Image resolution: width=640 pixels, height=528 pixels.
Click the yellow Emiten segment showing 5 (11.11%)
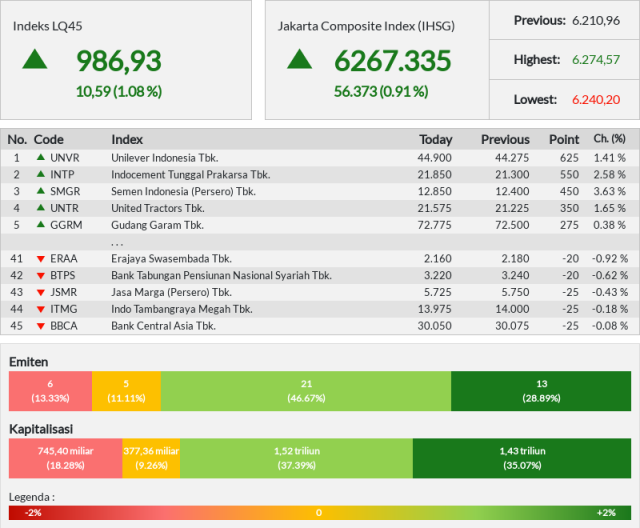click(127, 391)
